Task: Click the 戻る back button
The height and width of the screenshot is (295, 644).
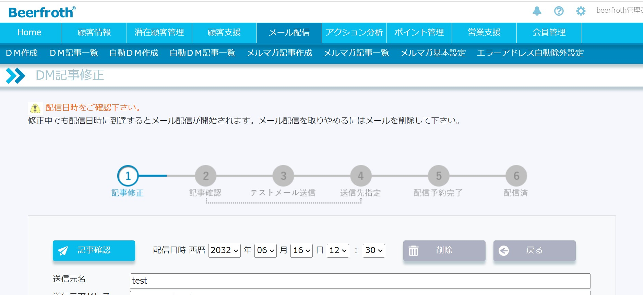Action: coord(534,250)
